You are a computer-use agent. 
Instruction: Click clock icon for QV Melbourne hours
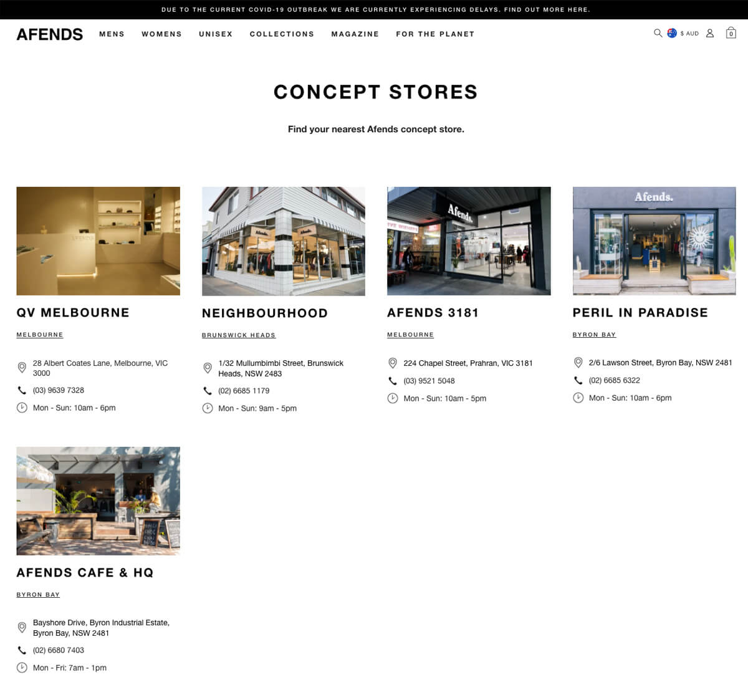[x=22, y=408]
